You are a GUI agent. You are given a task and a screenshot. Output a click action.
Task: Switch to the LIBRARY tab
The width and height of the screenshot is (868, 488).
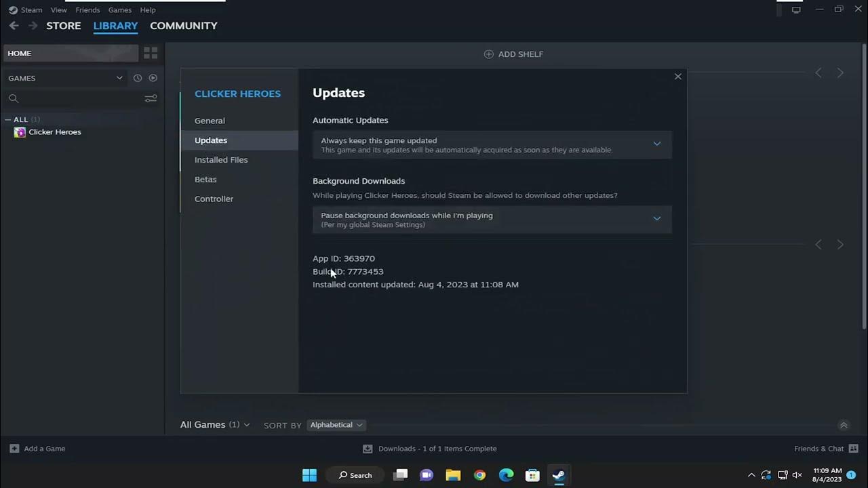coord(115,26)
